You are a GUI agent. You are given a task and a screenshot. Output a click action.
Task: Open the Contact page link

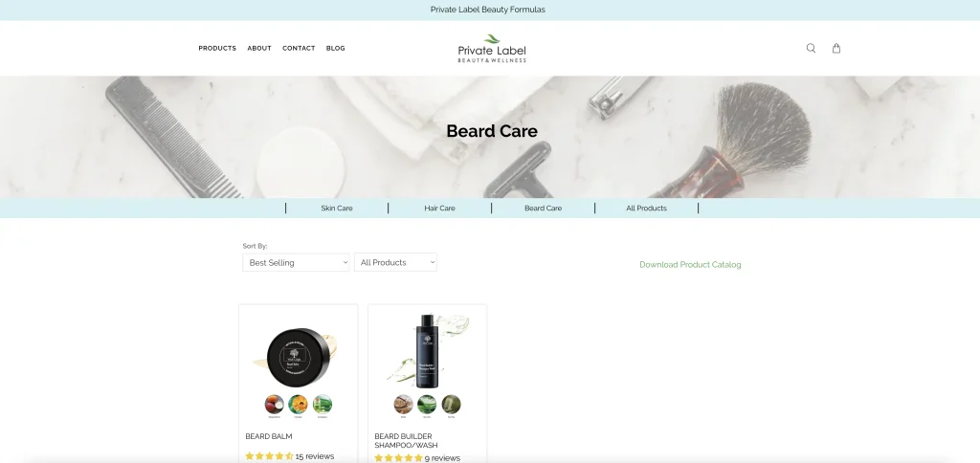[x=299, y=48]
